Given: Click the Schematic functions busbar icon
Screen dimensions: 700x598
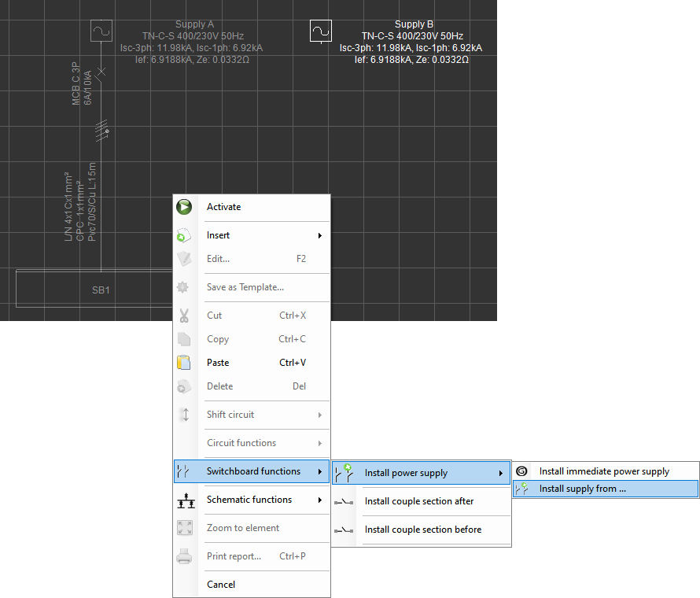Looking at the screenshot, I should tap(186, 500).
